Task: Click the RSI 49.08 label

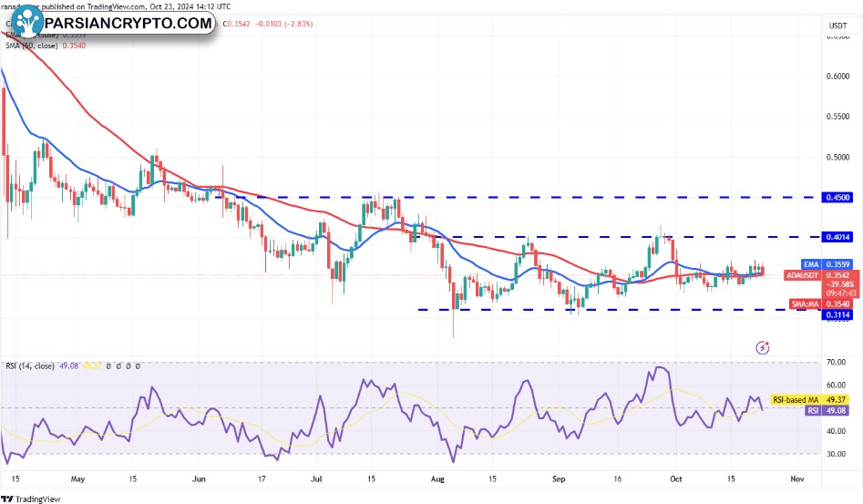Action: pos(827,410)
